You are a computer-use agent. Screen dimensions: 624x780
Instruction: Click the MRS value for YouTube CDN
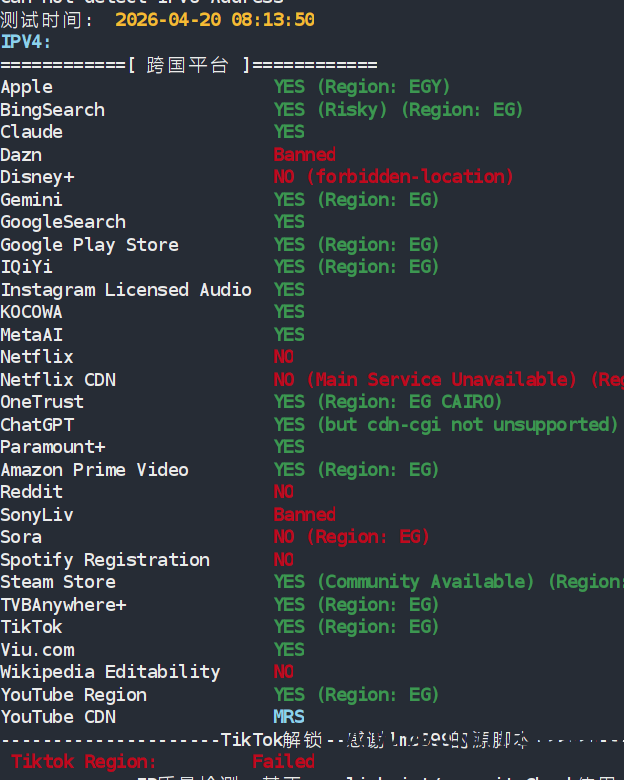pyautogui.click(x=289, y=717)
